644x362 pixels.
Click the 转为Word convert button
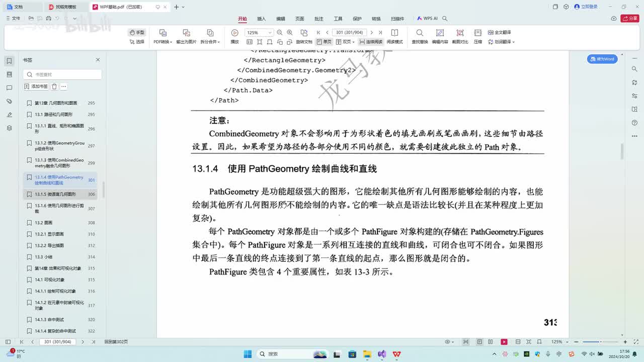point(602,59)
